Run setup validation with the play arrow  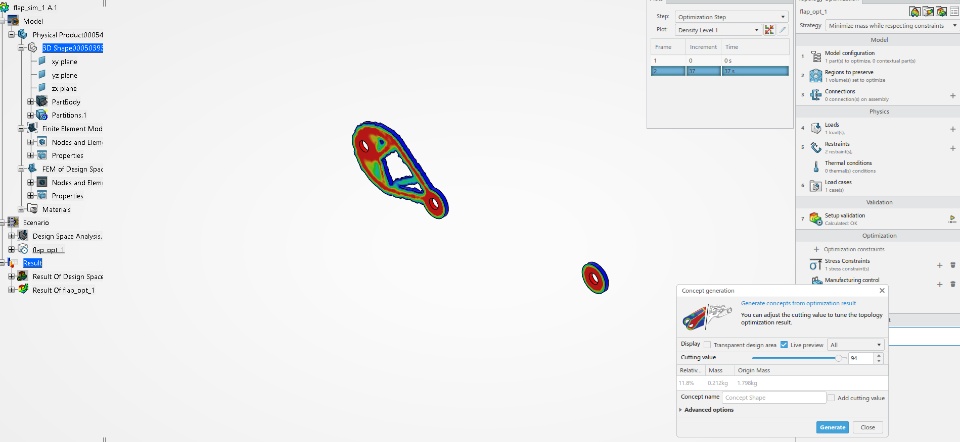[953, 219]
